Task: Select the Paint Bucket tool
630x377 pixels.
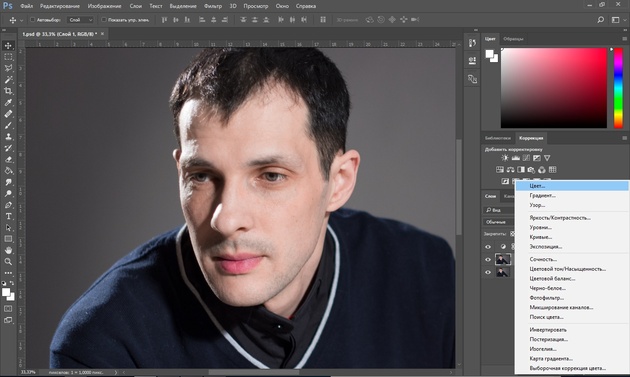Action: pyautogui.click(x=8, y=170)
